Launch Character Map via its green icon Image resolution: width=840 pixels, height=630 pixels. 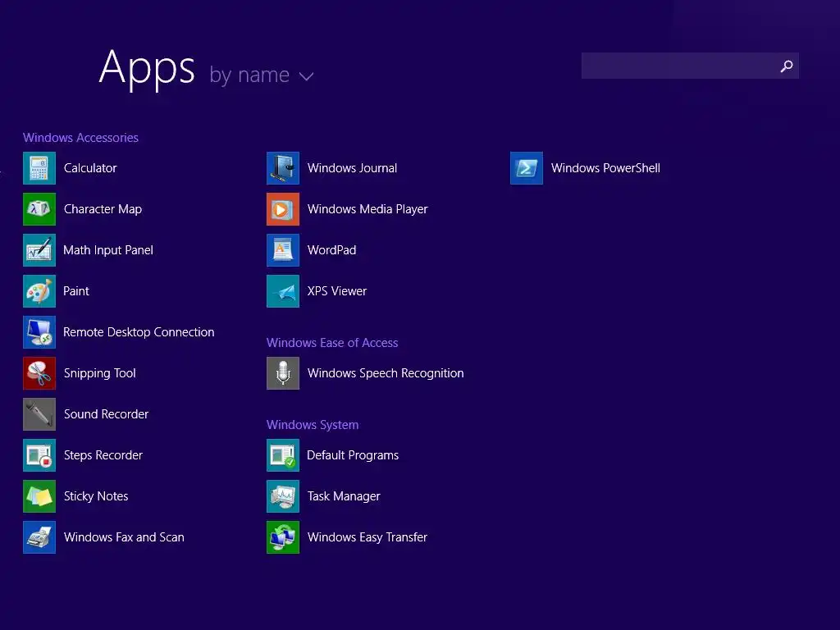(x=39, y=209)
